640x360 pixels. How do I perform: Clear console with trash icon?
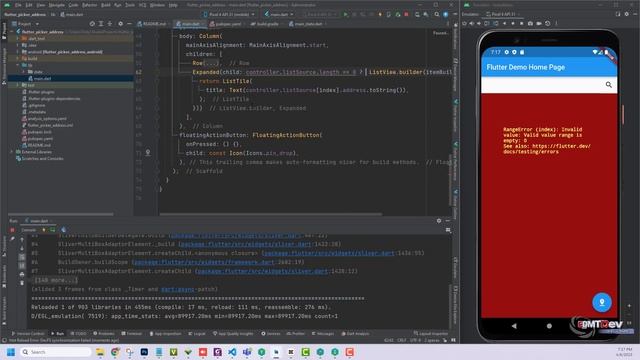tap(22, 283)
